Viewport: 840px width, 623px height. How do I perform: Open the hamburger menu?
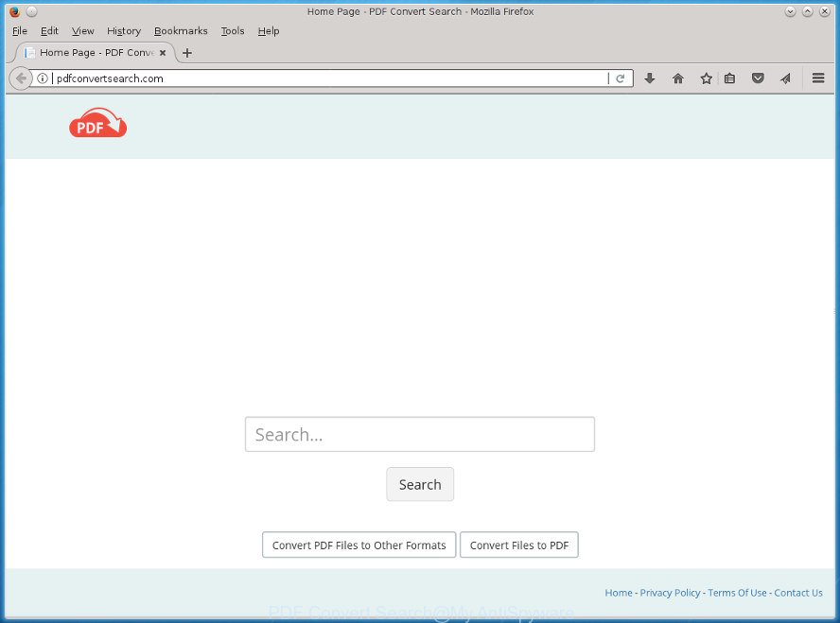pos(818,78)
